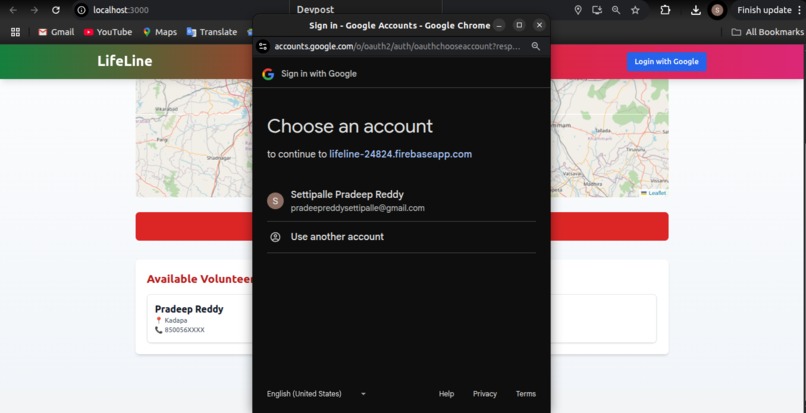Open site info icon beside localhost
Image resolution: width=806 pixels, height=413 pixels.
coord(81,10)
